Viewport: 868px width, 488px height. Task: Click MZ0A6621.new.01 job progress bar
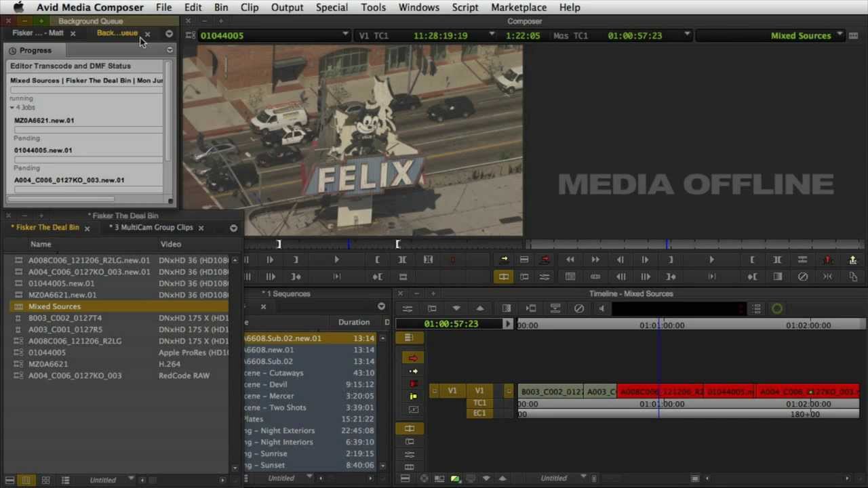pos(88,129)
